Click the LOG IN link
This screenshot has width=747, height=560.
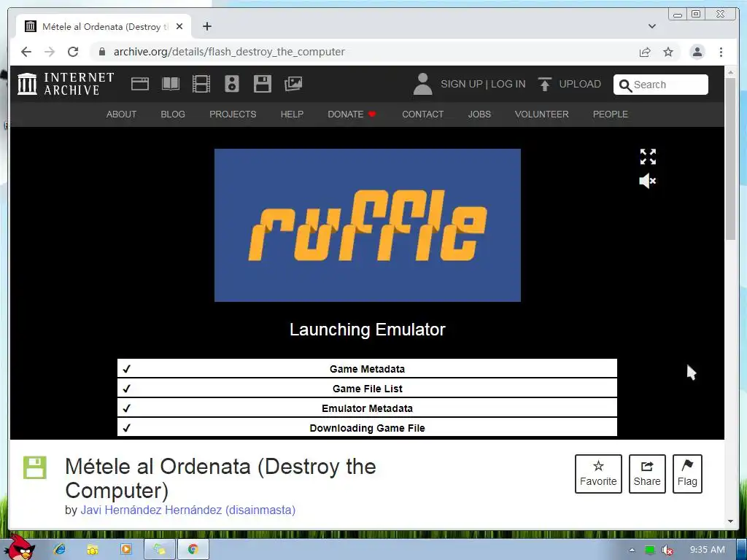pos(508,84)
